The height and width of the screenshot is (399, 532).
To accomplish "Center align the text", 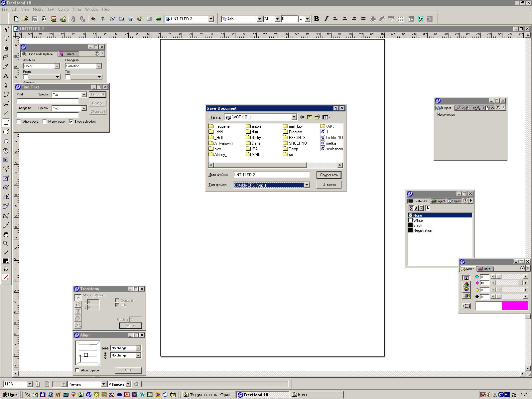I will [344, 19].
